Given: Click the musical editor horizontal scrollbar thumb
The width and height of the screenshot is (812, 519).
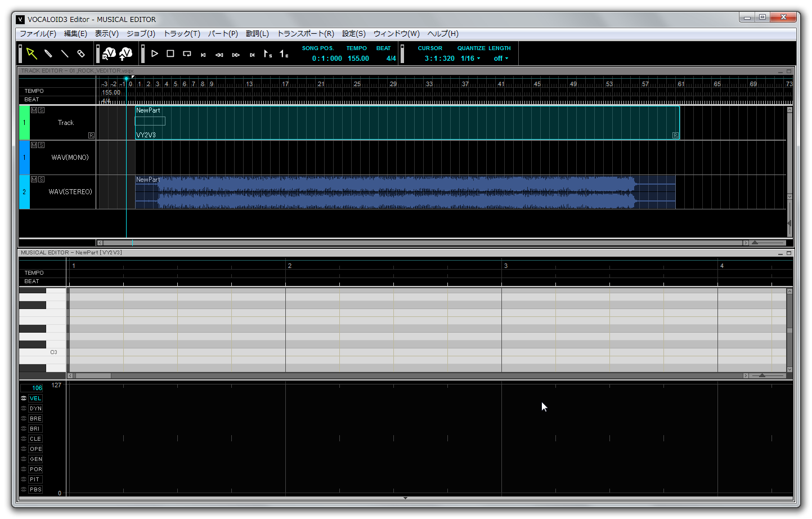Looking at the screenshot, I should [x=93, y=375].
